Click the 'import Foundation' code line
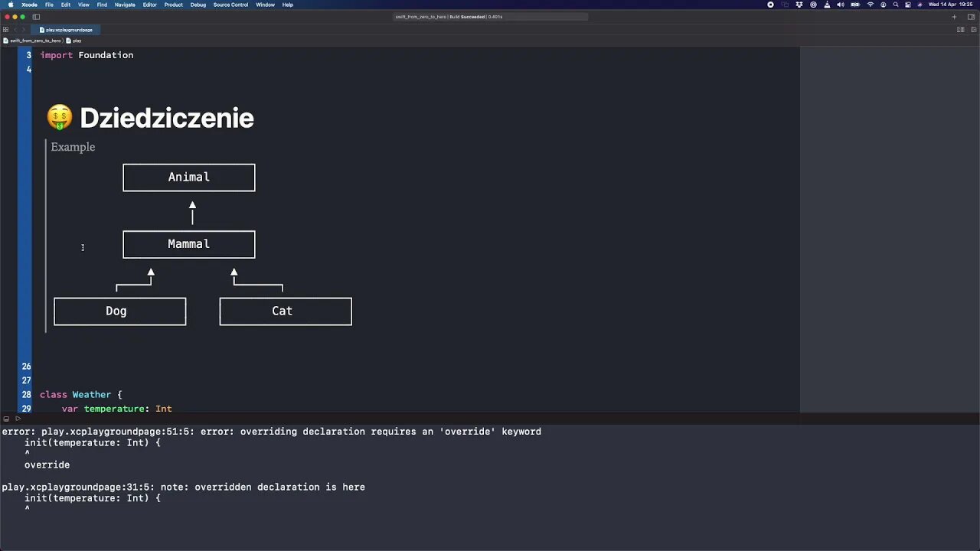This screenshot has width=980, height=551. [x=87, y=55]
